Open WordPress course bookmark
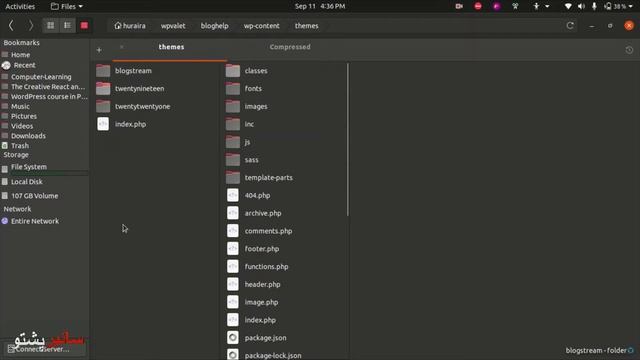640x360 pixels. click(49, 96)
